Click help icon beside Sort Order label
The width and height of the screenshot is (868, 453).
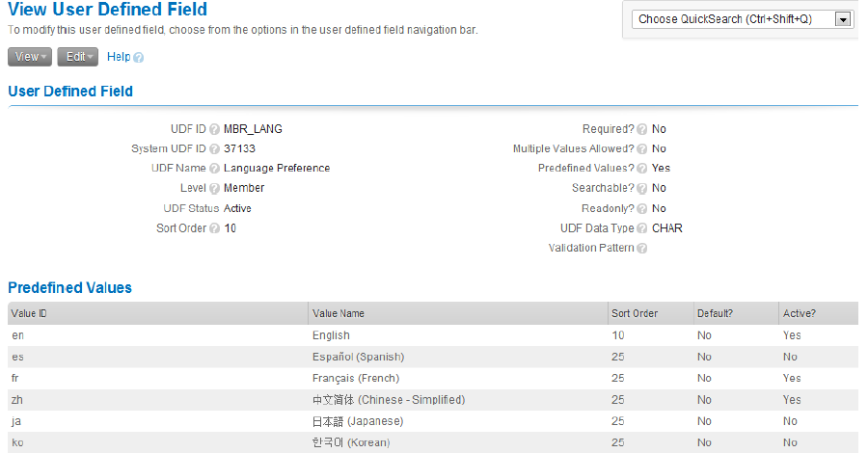(215, 229)
